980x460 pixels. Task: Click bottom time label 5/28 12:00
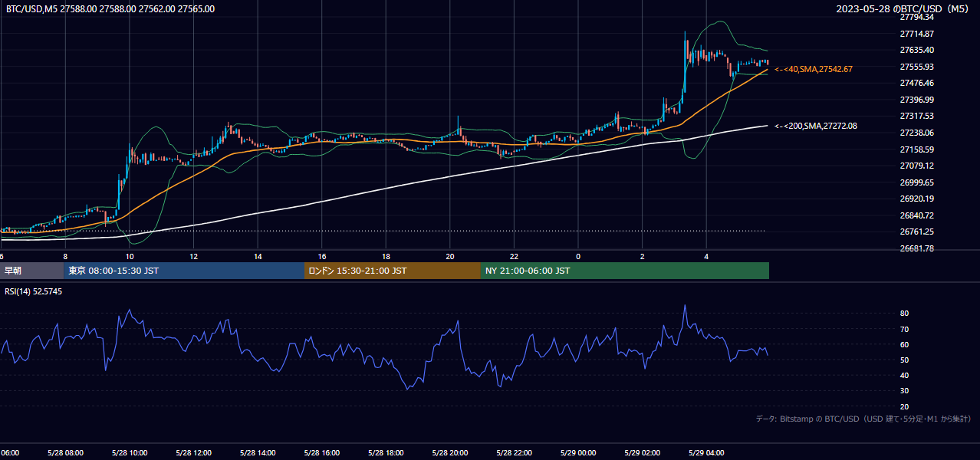click(x=193, y=453)
